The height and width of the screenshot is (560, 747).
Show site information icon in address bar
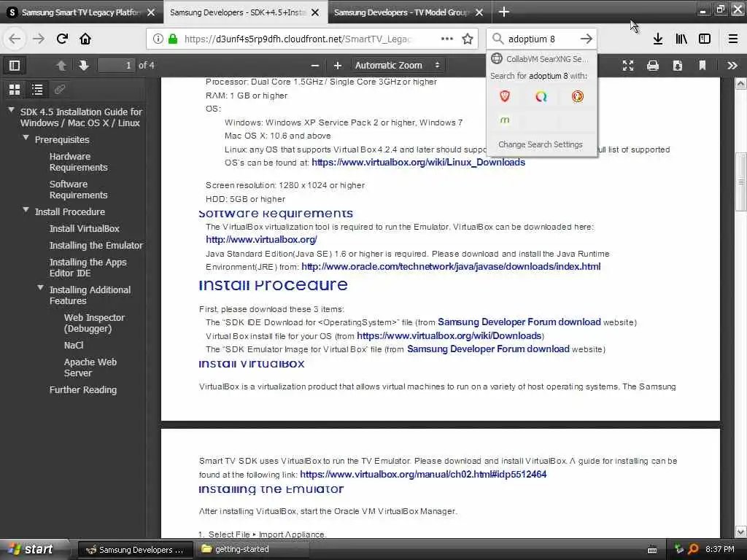coord(158,39)
